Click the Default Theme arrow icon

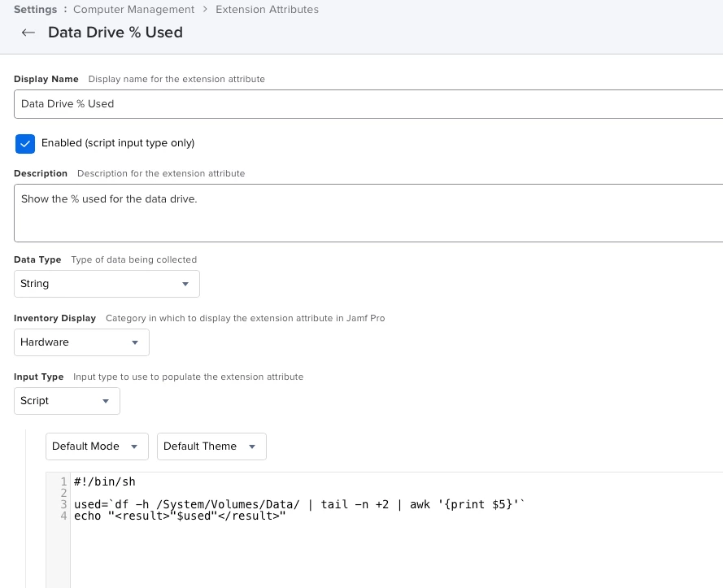click(252, 446)
